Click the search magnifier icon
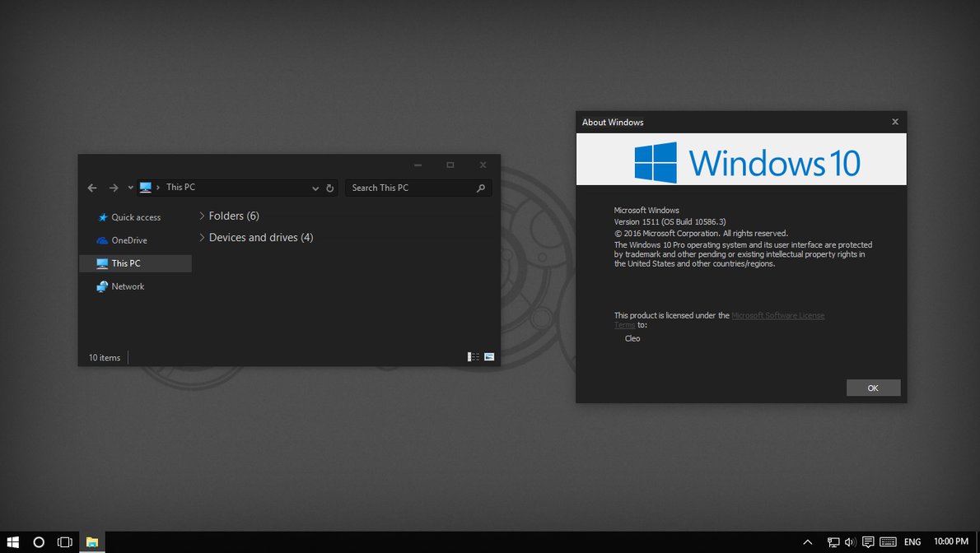 coord(481,188)
